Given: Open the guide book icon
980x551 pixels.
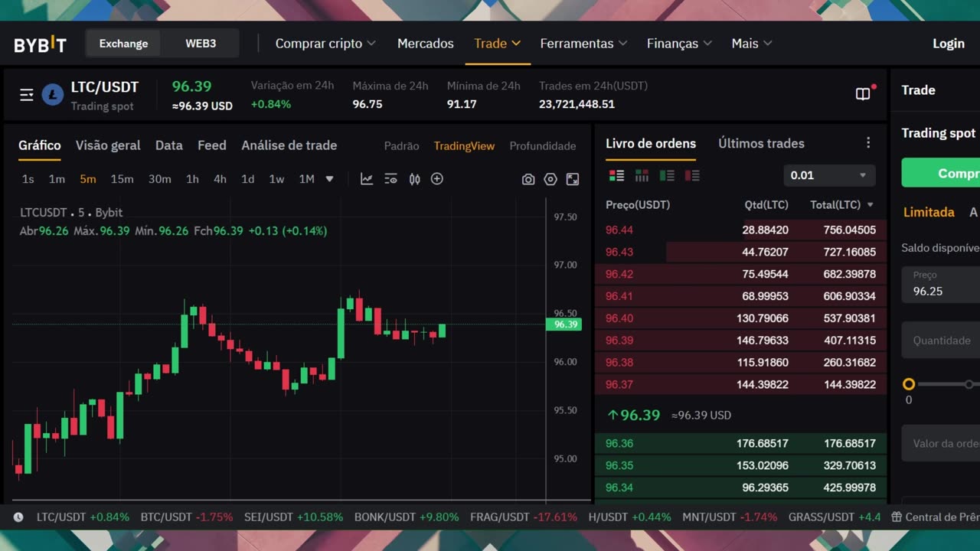Looking at the screenshot, I should 863,94.
